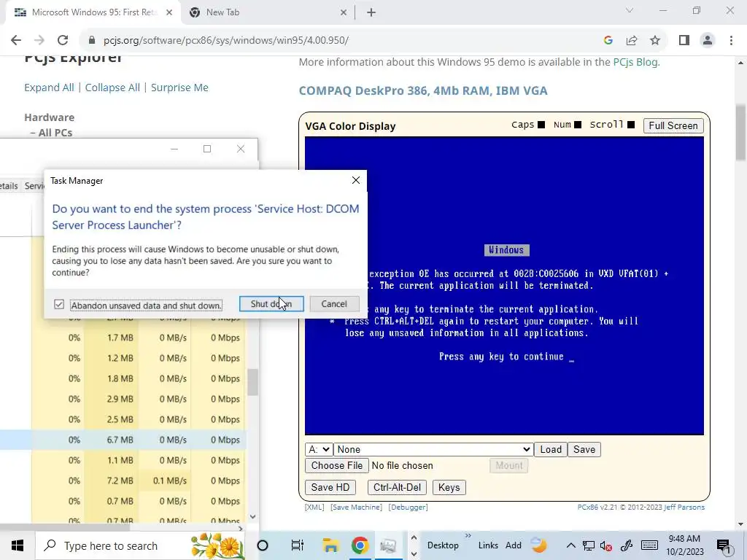Click the padlock site info icon

tap(92, 40)
